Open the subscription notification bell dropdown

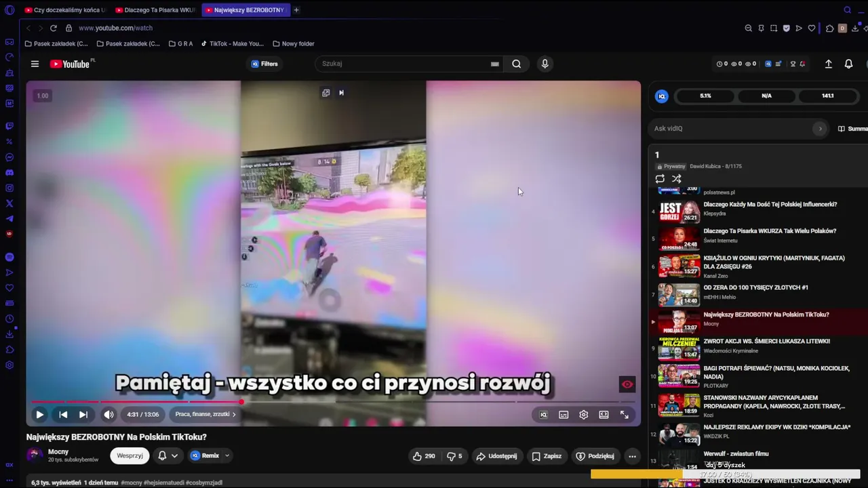tap(167, 455)
